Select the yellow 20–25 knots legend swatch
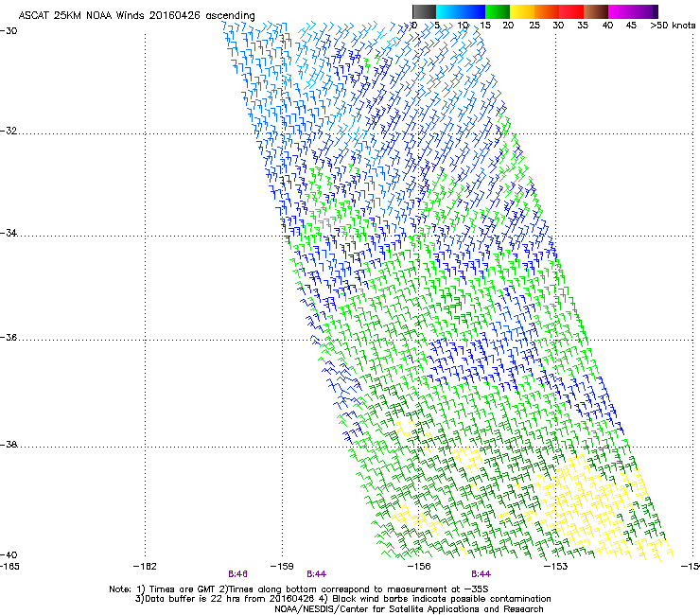The width and height of the screenshot is (700, 615). (522, 11)
